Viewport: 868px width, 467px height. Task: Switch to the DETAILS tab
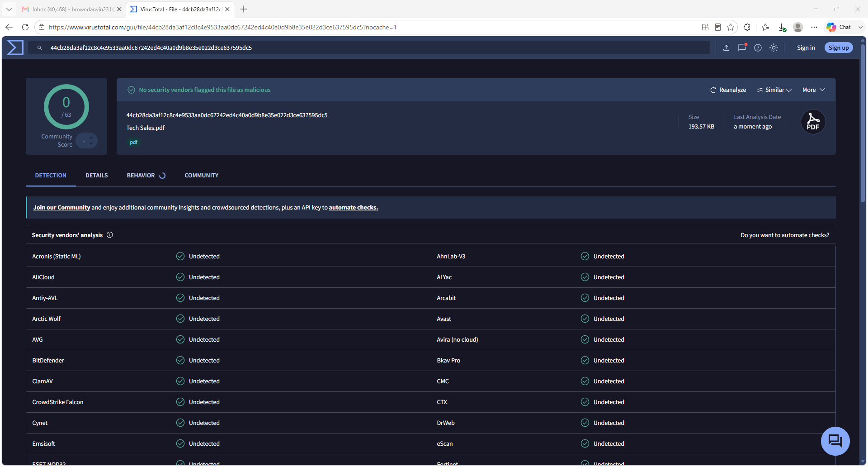(x=97, y=176)
